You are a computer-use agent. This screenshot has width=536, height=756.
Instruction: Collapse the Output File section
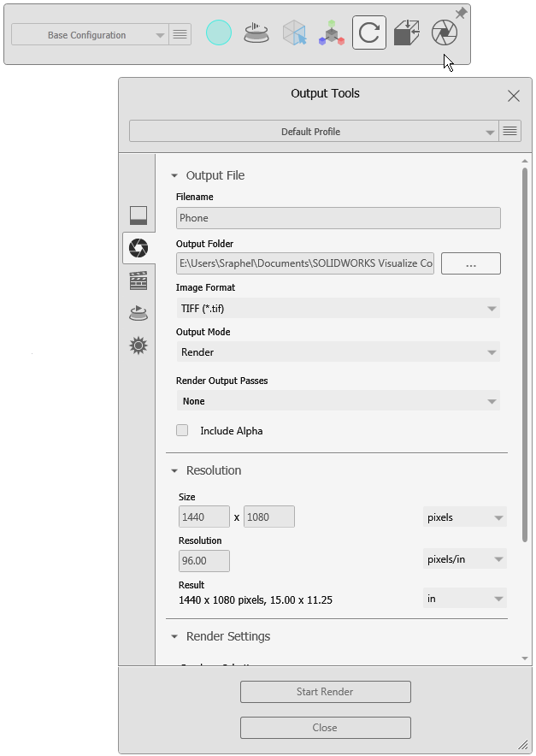174,176
